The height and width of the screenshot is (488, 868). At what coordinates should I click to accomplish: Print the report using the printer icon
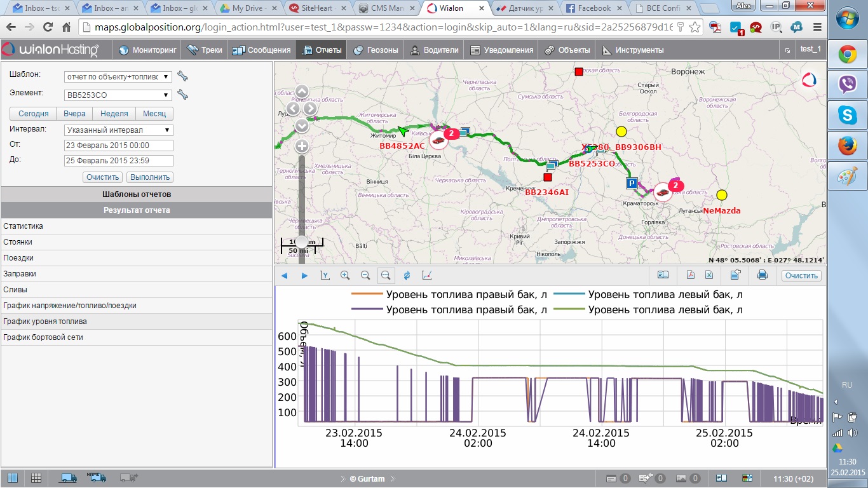click(x=763, y=275)
